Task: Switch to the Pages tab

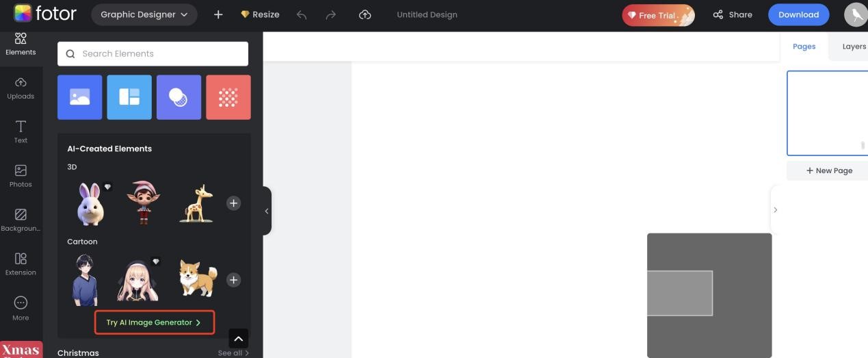Action: (804, 47)
